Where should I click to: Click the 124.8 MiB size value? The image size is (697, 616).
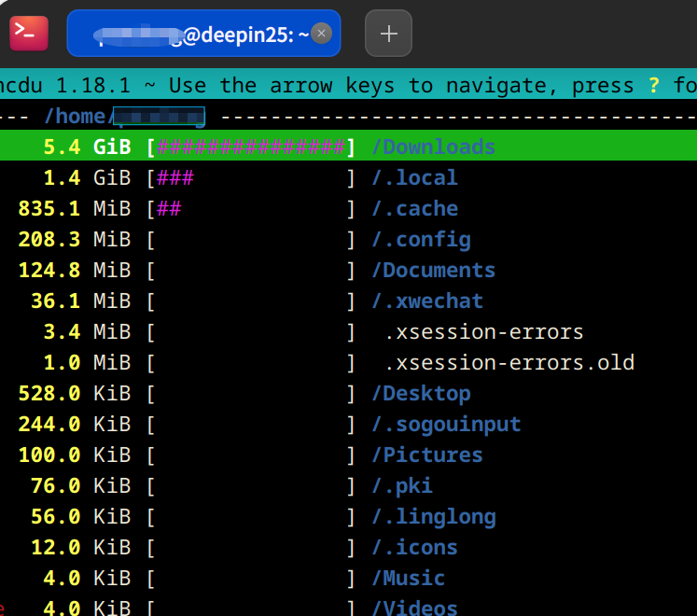click(x=75, y=271)
